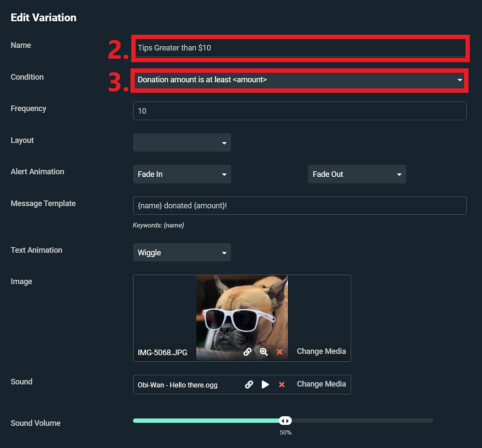Viewport: 482px width, 448px height.
Task: Click the Edit Variation heading
Action: [x=43, y=17]
